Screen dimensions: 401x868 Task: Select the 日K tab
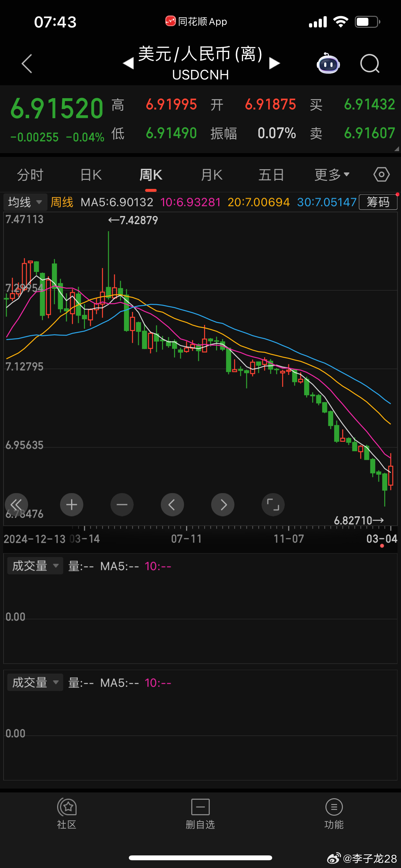pos(91,175)
